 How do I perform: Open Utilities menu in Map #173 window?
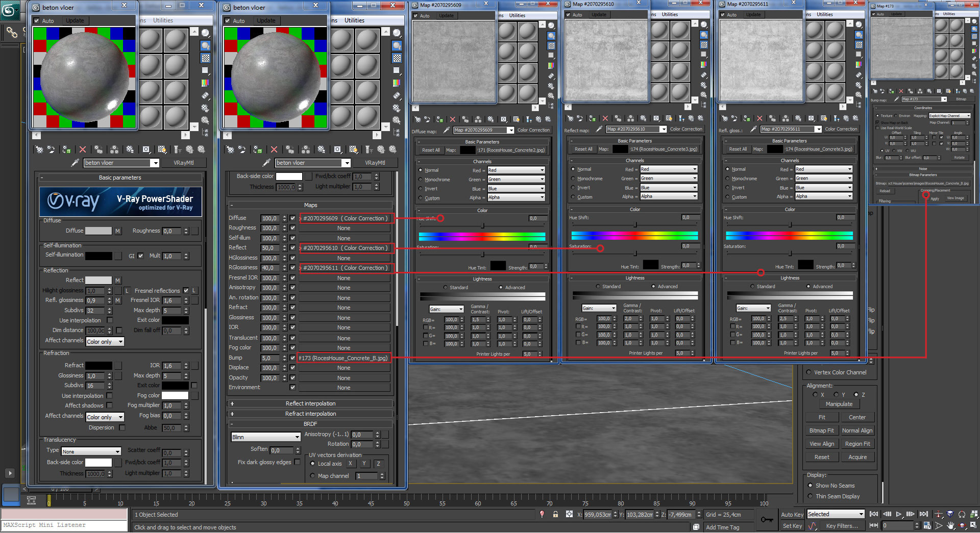949,14
